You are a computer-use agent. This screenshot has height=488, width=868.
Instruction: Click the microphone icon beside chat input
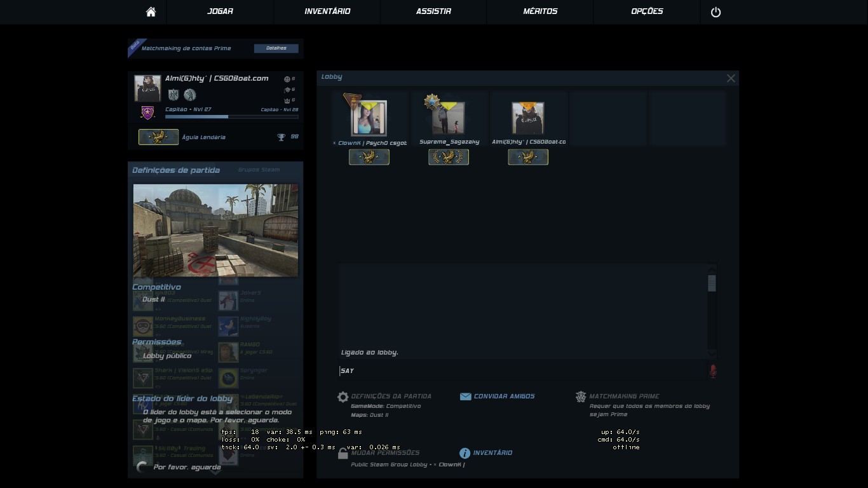click(713, 371)
